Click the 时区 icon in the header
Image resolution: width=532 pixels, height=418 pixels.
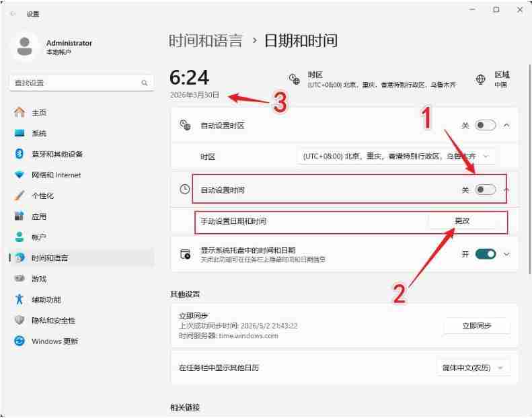[x=294, y=79]
